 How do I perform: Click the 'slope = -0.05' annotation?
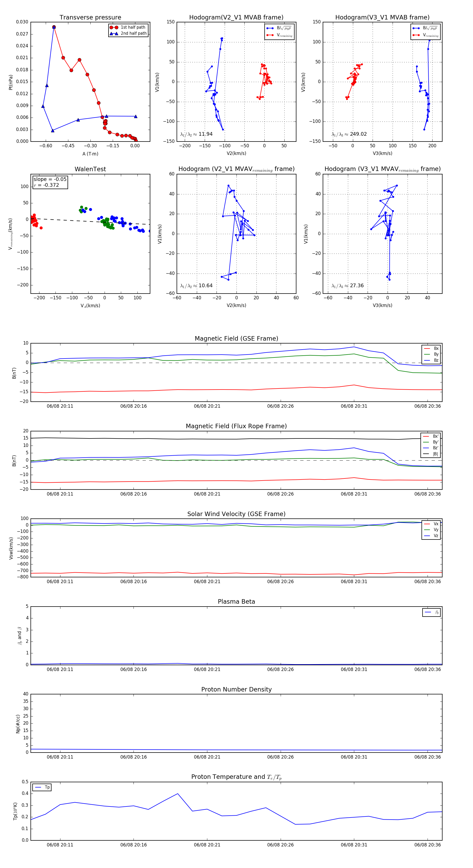[x=50, y=179]
